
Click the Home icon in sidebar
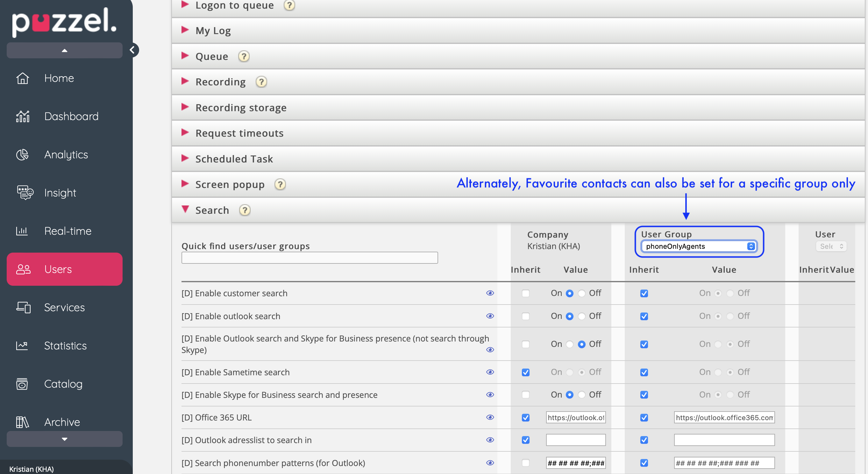tap(23, 78)
